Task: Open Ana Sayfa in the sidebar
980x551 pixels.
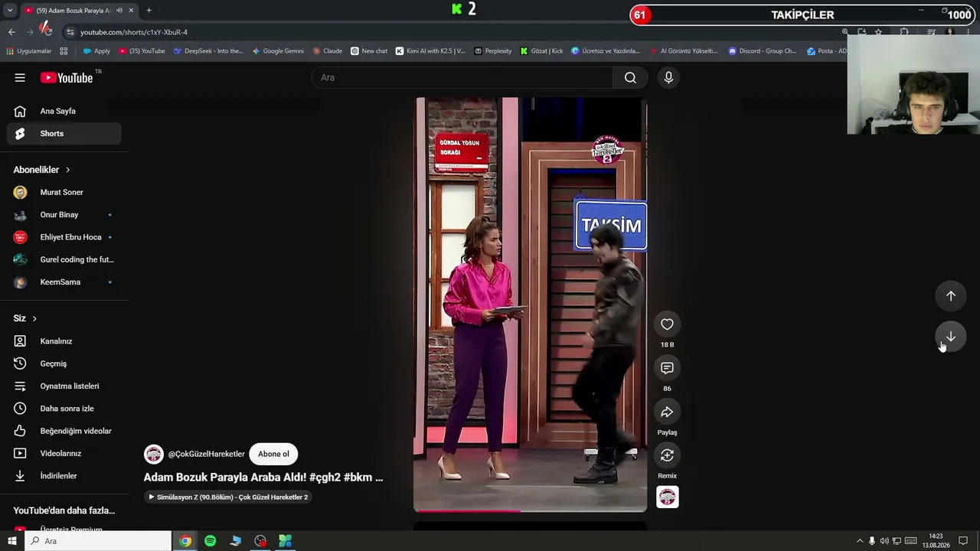Action: coord(64,111)
